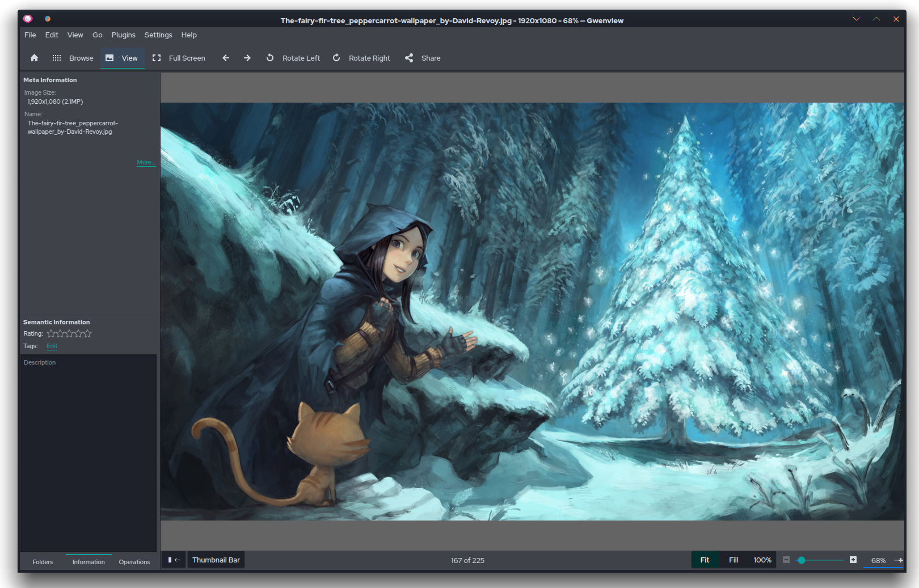Viewport: 919px width, 588px height.
Task: Click the More... meta information link
Action: (x=146, y=162)
